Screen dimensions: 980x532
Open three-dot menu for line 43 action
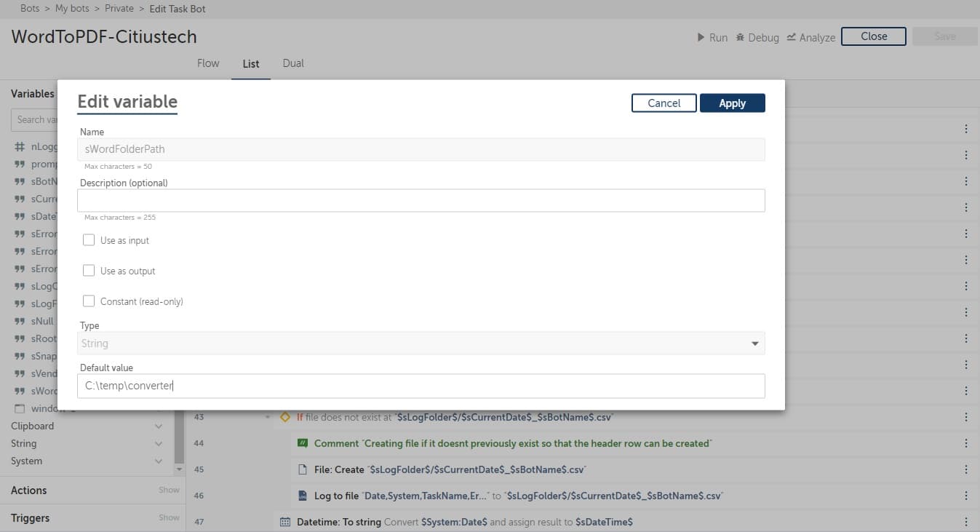(966, 417)
